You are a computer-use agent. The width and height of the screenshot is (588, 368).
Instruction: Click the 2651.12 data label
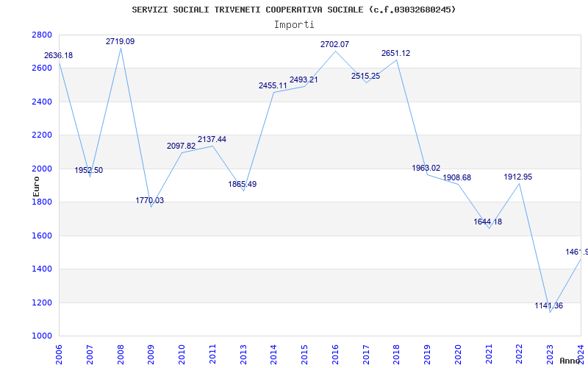(x=396, y=54)
